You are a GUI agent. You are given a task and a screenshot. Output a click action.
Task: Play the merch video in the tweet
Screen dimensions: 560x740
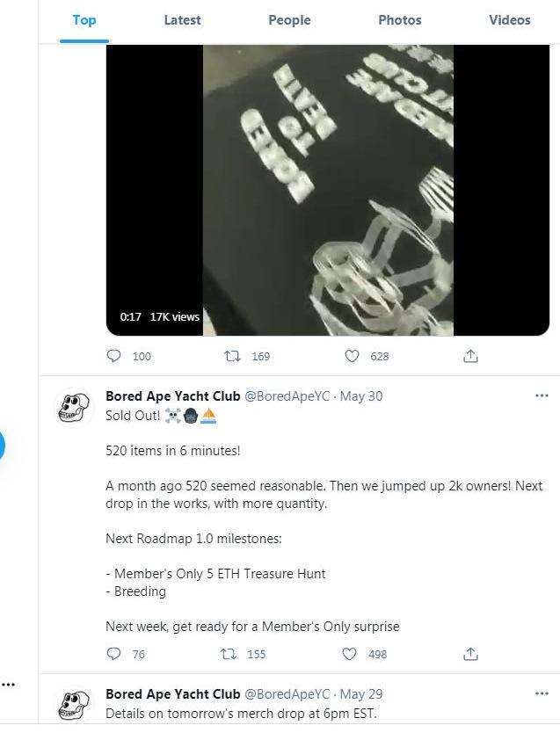point(328,189)
